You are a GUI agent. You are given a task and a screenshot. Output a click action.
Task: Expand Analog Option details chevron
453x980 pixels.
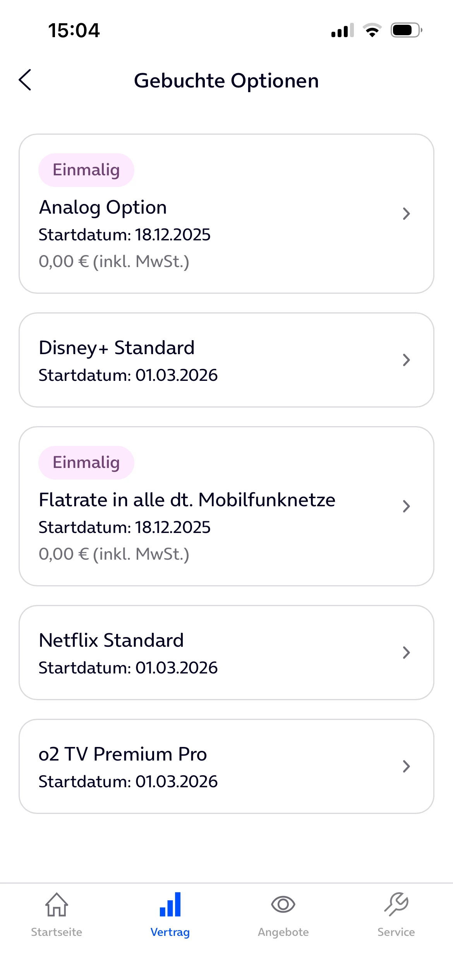(406, 214)
